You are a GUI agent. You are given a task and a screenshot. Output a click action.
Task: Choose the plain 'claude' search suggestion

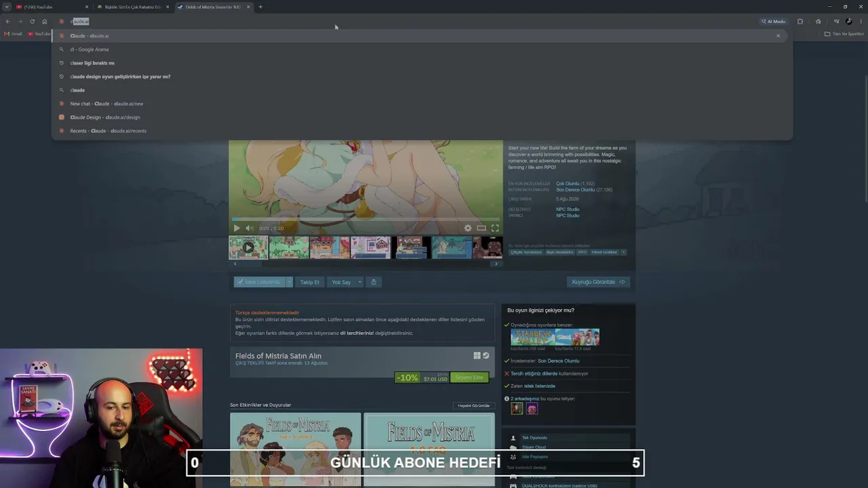(x=422, y=90)
